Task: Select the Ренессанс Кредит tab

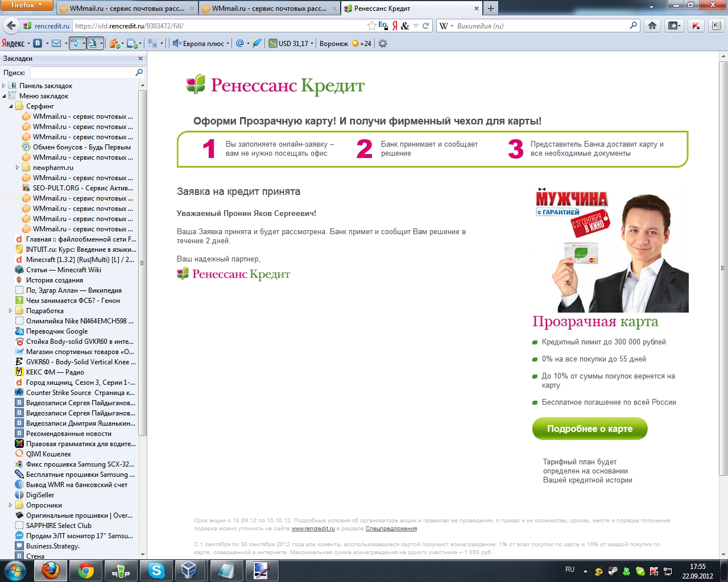Action: tap(412, 9)
